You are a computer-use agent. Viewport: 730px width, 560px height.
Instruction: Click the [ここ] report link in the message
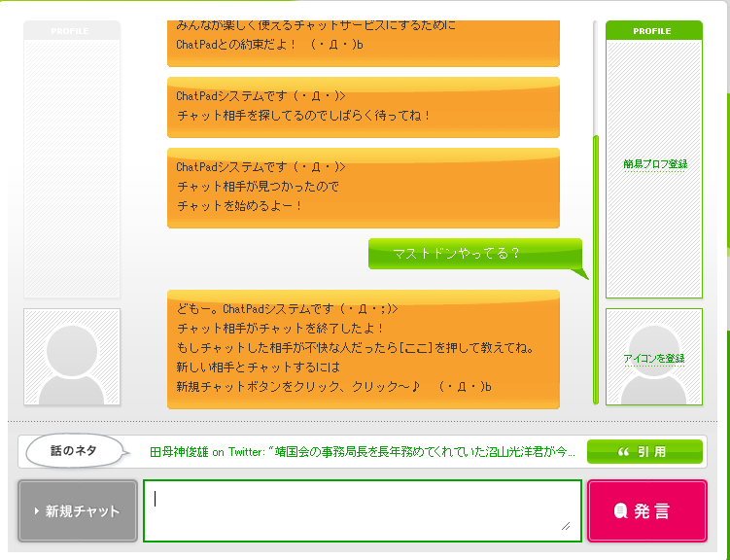click(x=416, y=348)
